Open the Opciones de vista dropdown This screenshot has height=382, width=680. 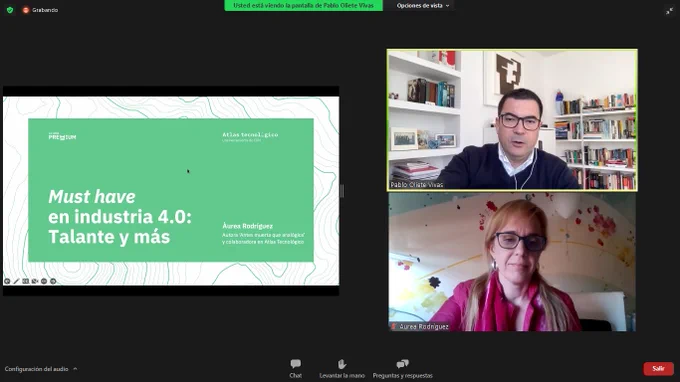tap(422, 6)
